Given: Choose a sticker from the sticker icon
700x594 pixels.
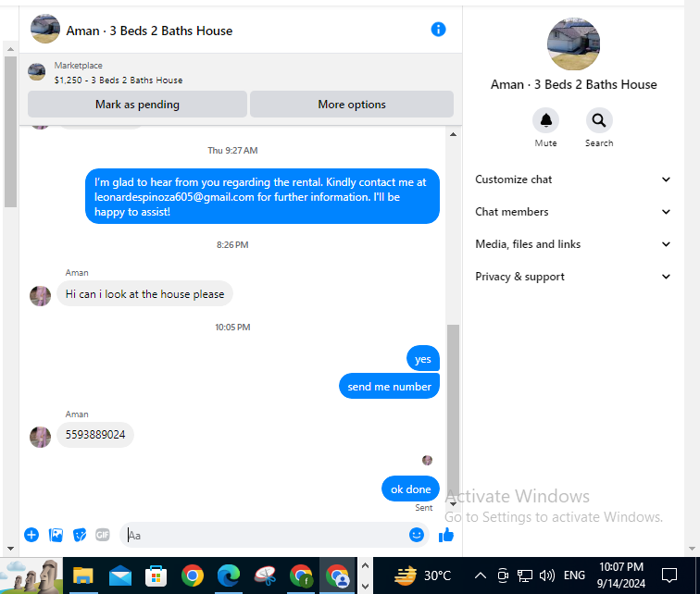Looking at the screenshot, I should point(80,535).
